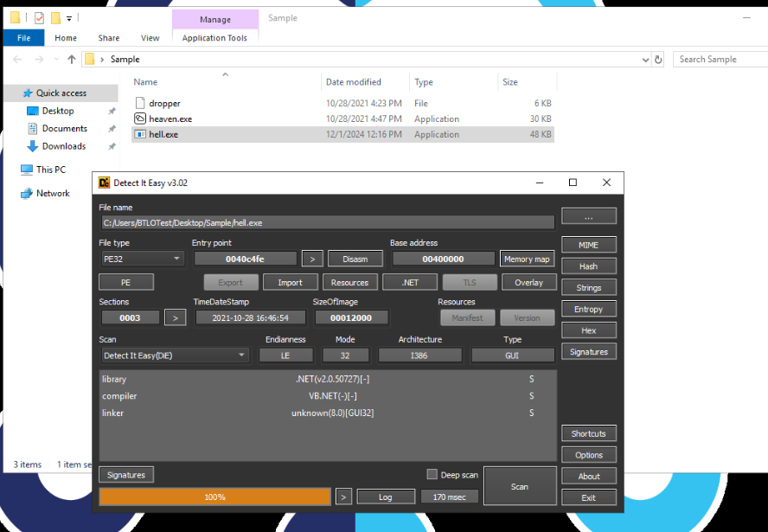Click the dropper file icon
This screenshot has height=532, width=768.
140,103
